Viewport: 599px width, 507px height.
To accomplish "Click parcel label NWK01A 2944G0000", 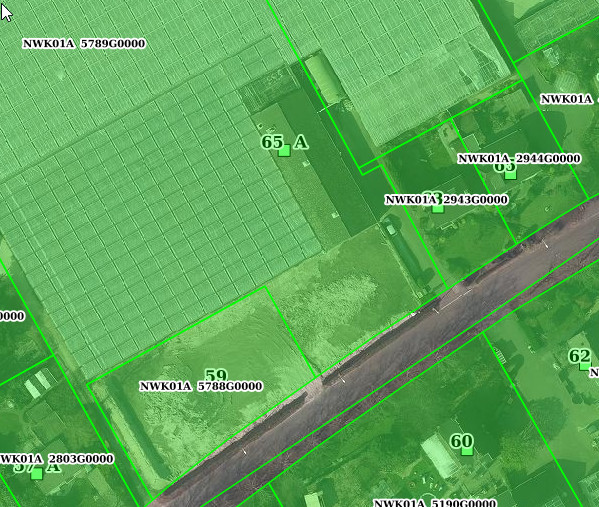I will (x=519, y=159).
